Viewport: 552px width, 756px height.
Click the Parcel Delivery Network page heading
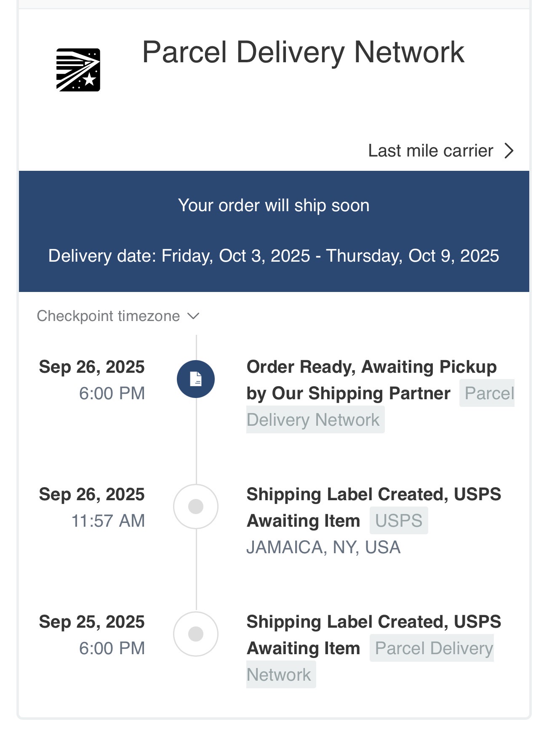pos(303,52)
